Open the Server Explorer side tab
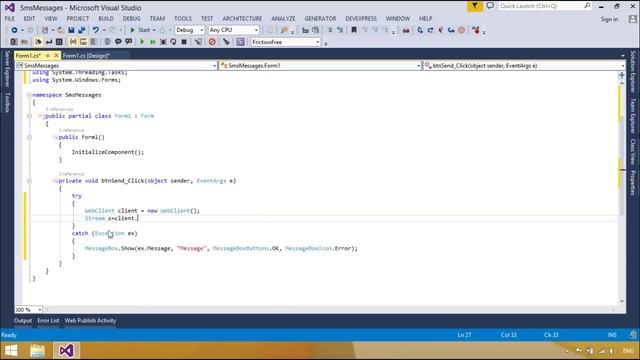 click(x=7, y=69)
